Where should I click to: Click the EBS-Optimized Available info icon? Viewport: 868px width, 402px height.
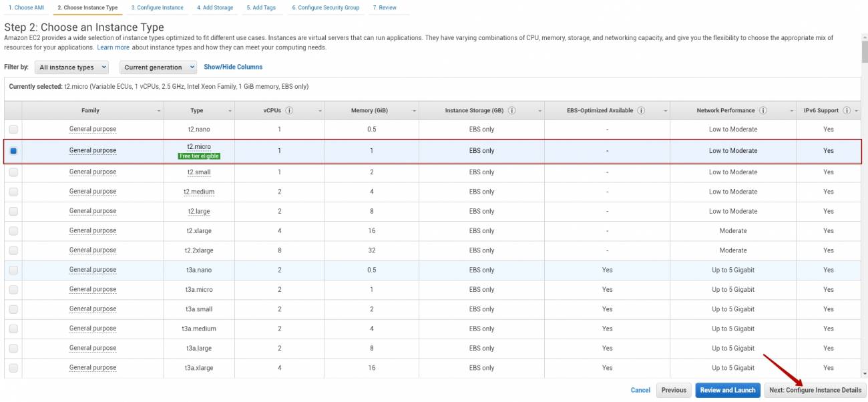coord(641,110)
